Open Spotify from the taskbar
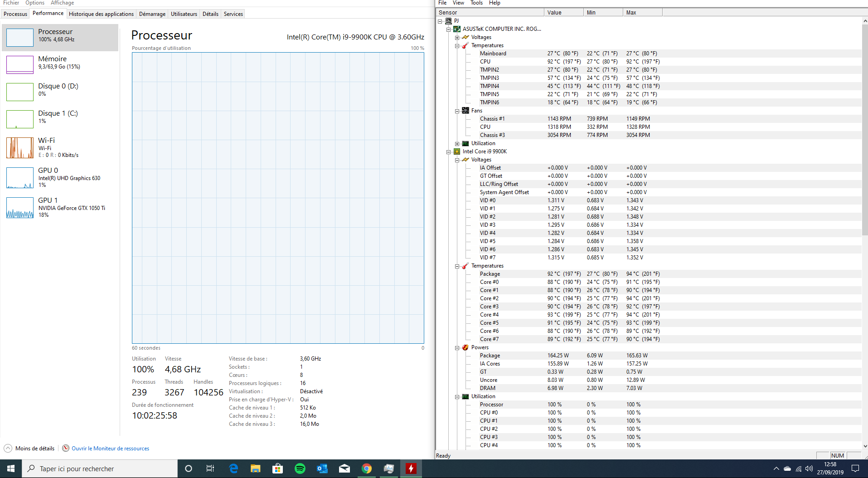 [x=300, y=468]
